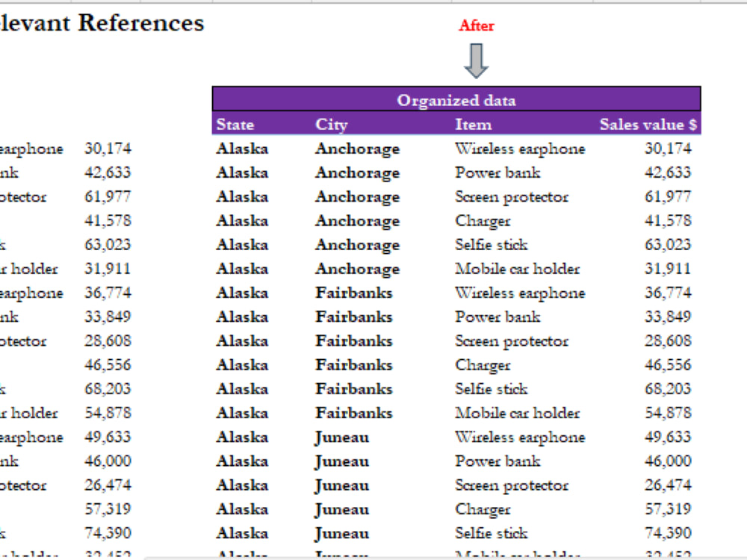This screenshot has width=747, height=560.
Task: Click 'Juneau' in the 74,390 organized row
Action: pos(341,533)
